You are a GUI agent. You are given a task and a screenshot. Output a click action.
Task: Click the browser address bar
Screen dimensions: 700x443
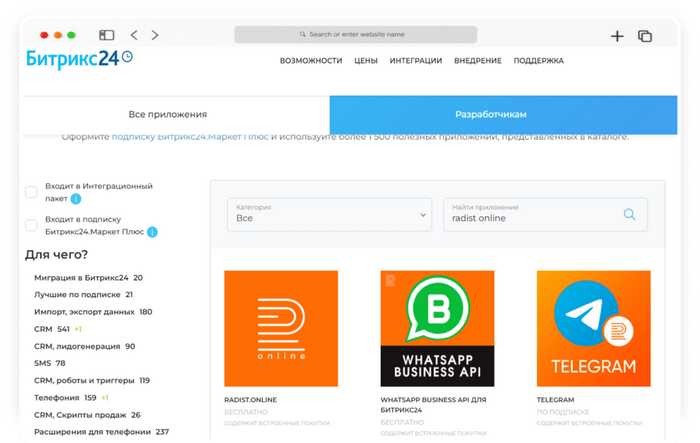[x=355, y=34]
